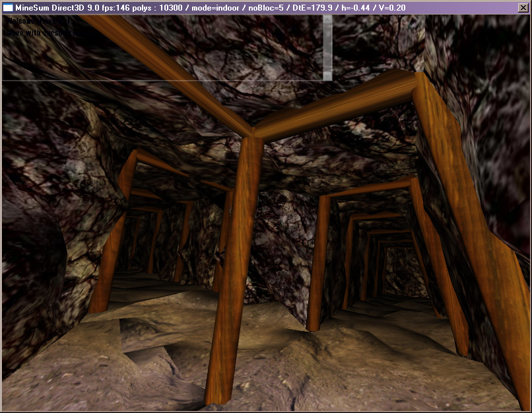
Task: Click the right tunnel's nearest left frame post
Action: (318, 264)
